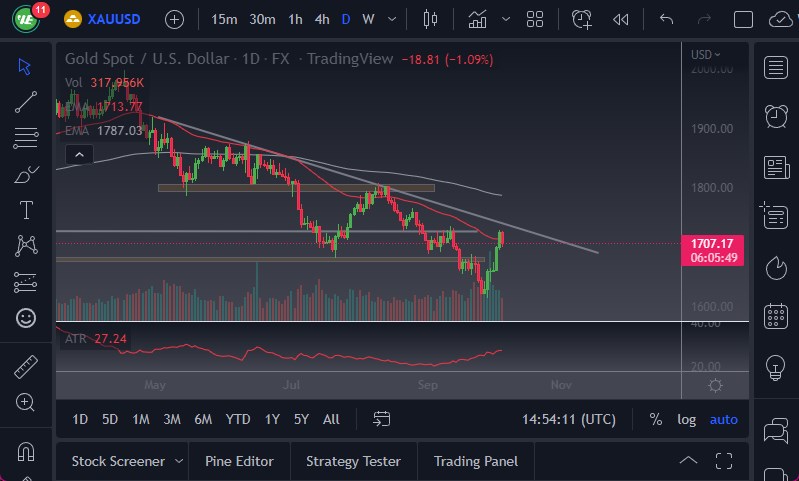The image size is (799, 481).
Task: Collapse the indicator legend chevron
Action: [79, 154]
